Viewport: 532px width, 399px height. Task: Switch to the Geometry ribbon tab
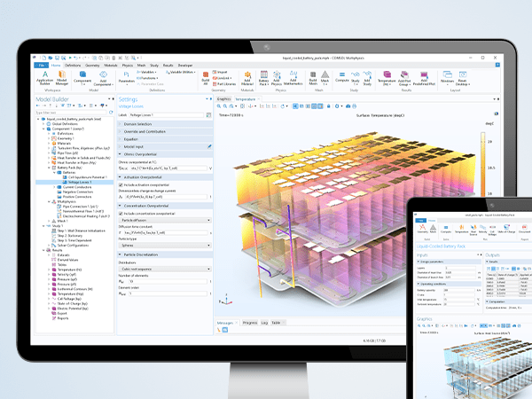pyautogui.click(x=92, y=65)
